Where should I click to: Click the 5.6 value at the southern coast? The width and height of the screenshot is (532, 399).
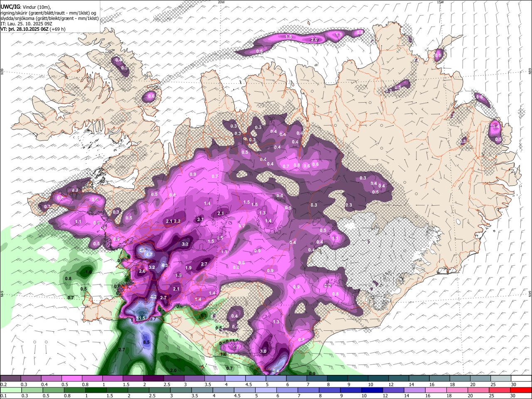pos(275,371)
